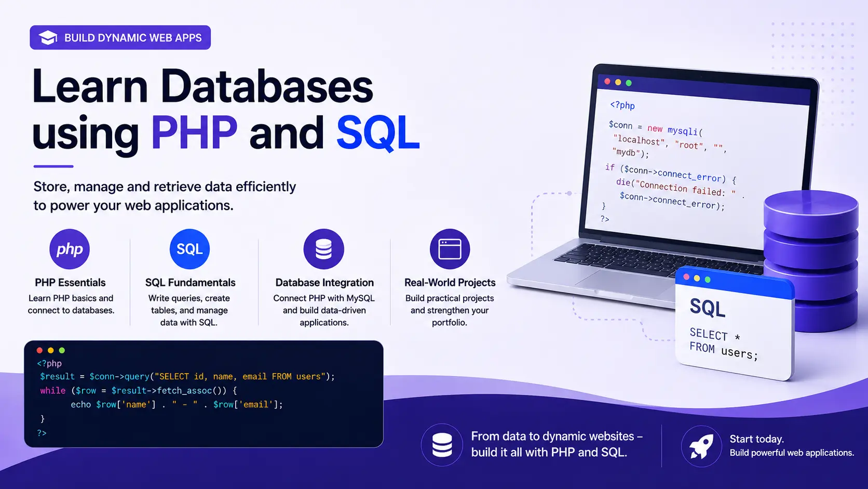The width and height of the screenshot is (868, 489).
Task: Click the 'Learn Databases' headline text
Action: point(202,86)
